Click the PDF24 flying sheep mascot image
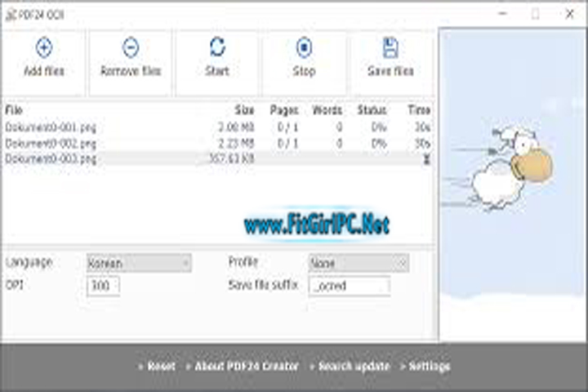 [514, 167]
